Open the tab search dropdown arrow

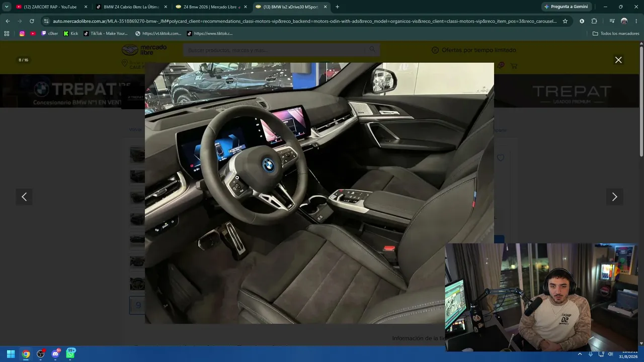pyautogui.click(x=7, y=7)
